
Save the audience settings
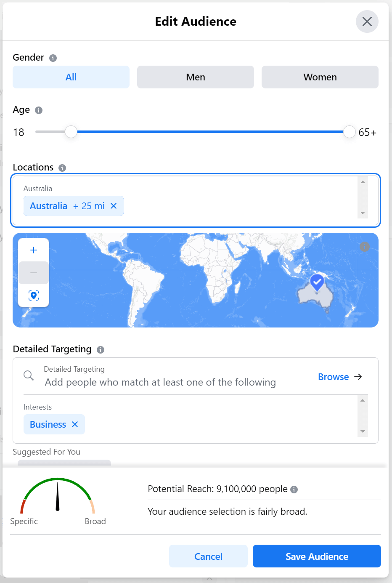tap(316, 556)
